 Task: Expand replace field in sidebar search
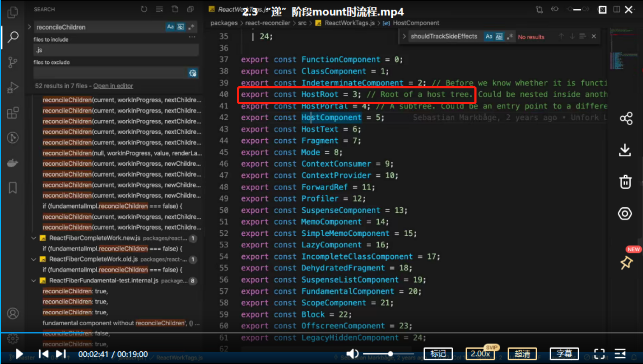29,27
